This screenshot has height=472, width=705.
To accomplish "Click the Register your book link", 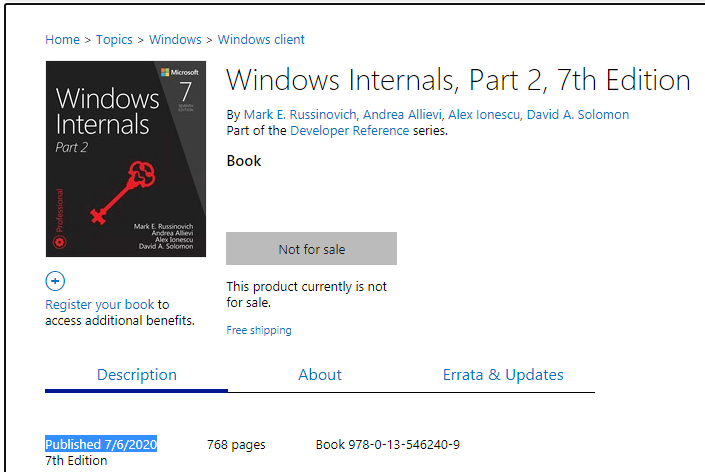I will tap(99, 305).
